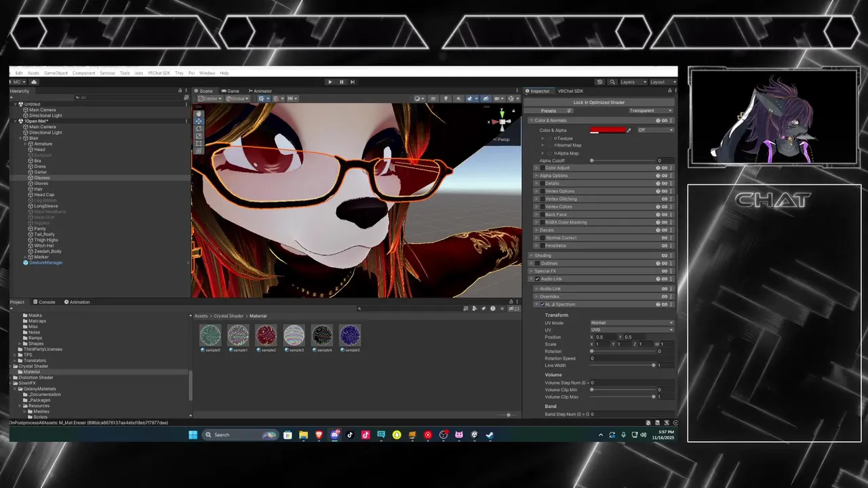The width and height of the screenshot is (868, 488).
Task: Pick color with the eyedropper icon
Action: (x=629, y=130)
